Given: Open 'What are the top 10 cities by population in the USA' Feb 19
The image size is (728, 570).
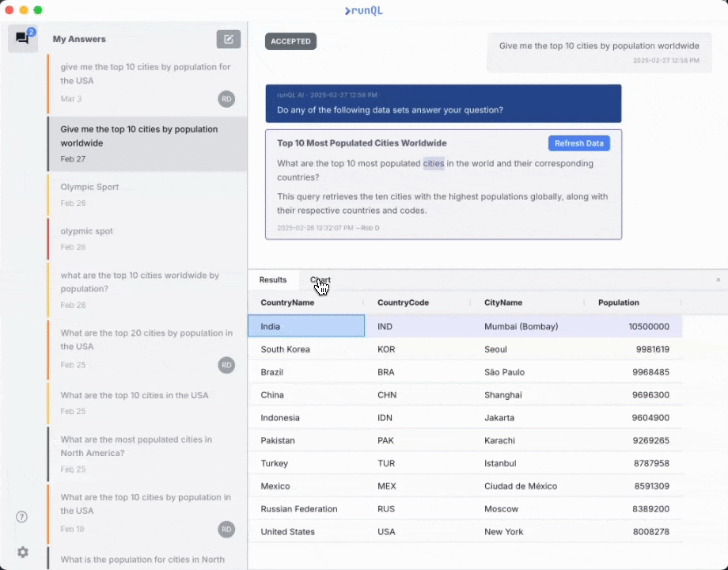Looking at the screenshot, I should (x=147, y=514).
